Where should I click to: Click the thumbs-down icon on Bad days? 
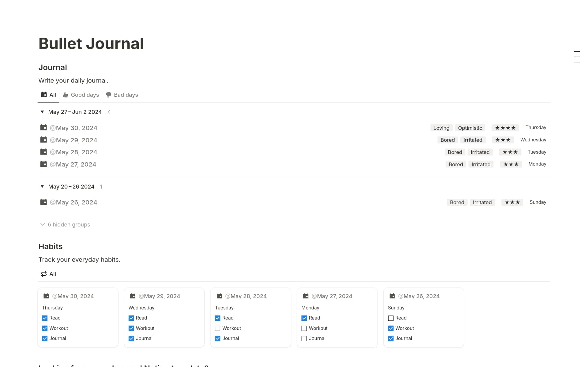[109, 95]
